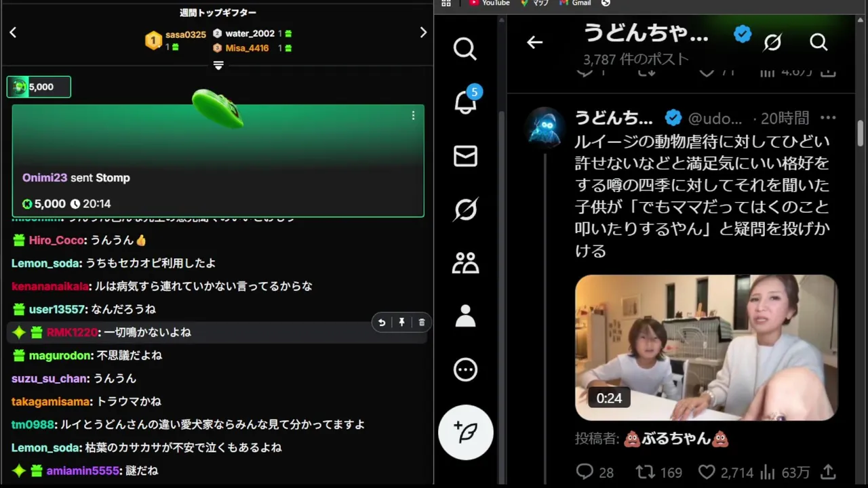Open top gifter sasa0325
The image size is (868, 488).
coord(185,35)
